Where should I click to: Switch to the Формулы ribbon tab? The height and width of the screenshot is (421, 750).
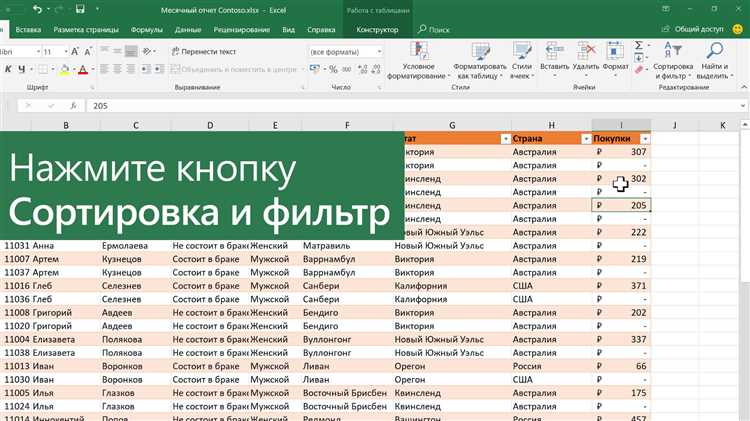click(147, 30)
